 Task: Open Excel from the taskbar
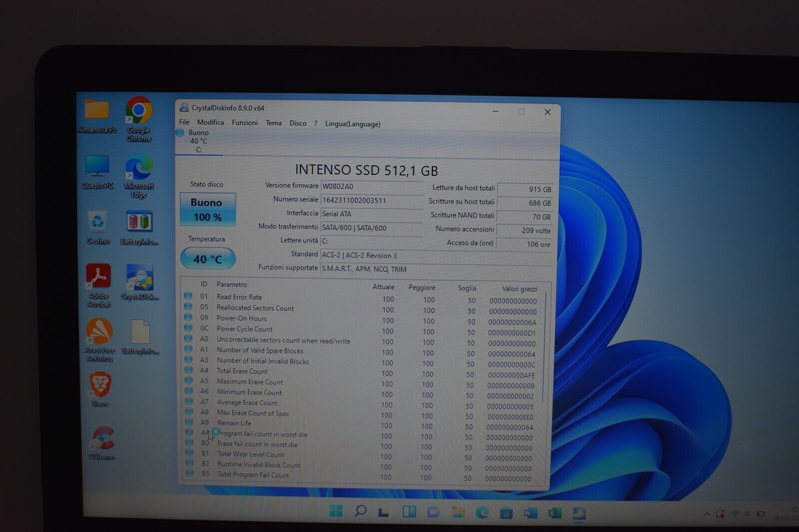(555, 513)
